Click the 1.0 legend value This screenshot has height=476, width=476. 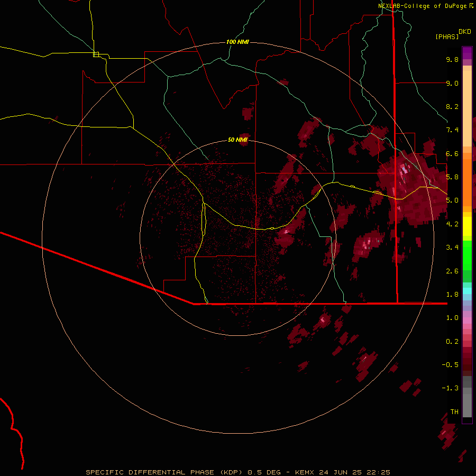(452, 318)
